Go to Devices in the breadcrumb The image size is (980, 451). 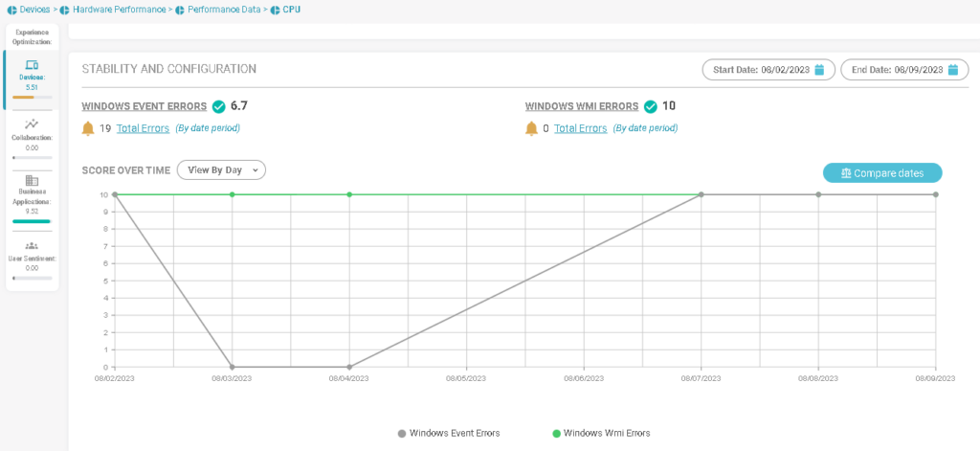34,10
